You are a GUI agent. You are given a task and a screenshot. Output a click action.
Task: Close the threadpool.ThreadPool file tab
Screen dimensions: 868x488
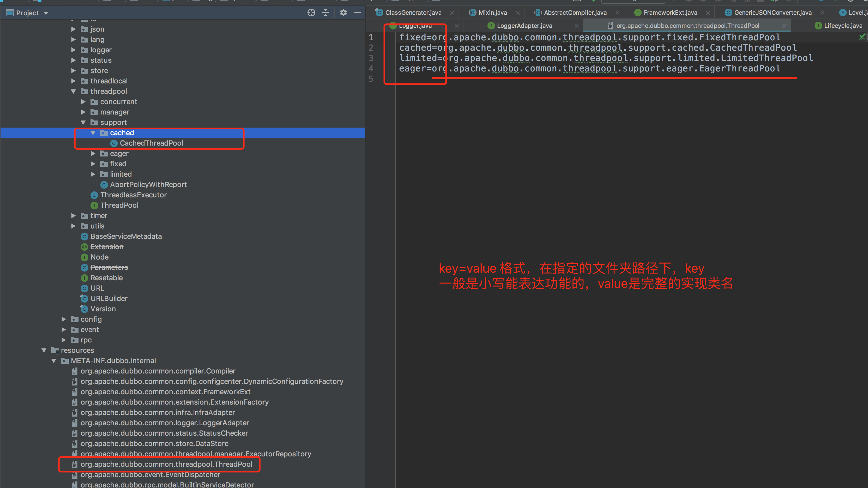point(784,26)
